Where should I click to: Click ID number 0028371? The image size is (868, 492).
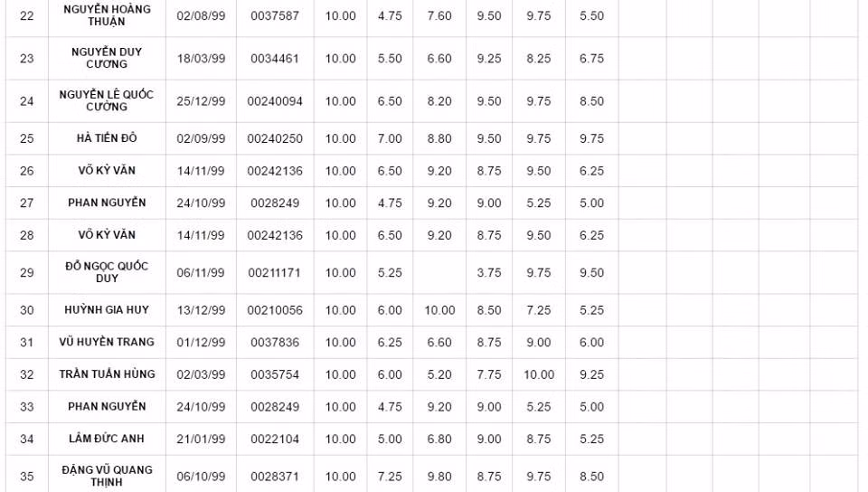click(x=275, y=477)
